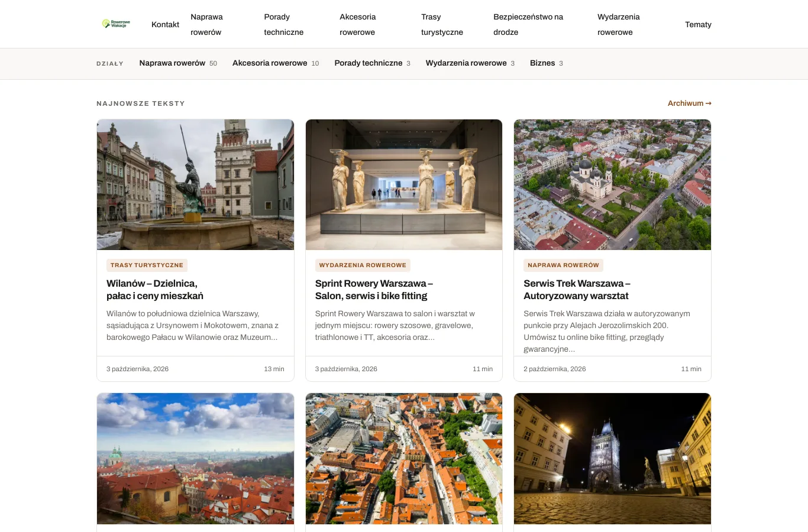The image size is (808, 532).
Task: Click the Sprint Rowery article excerpt text
Action: (395, 326)
